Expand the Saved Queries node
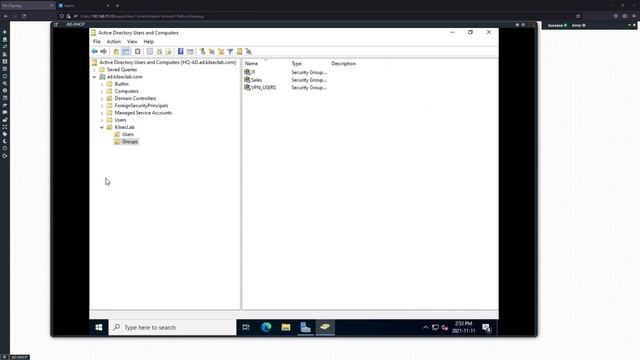640x360 pixels. [x=94, y=70]
